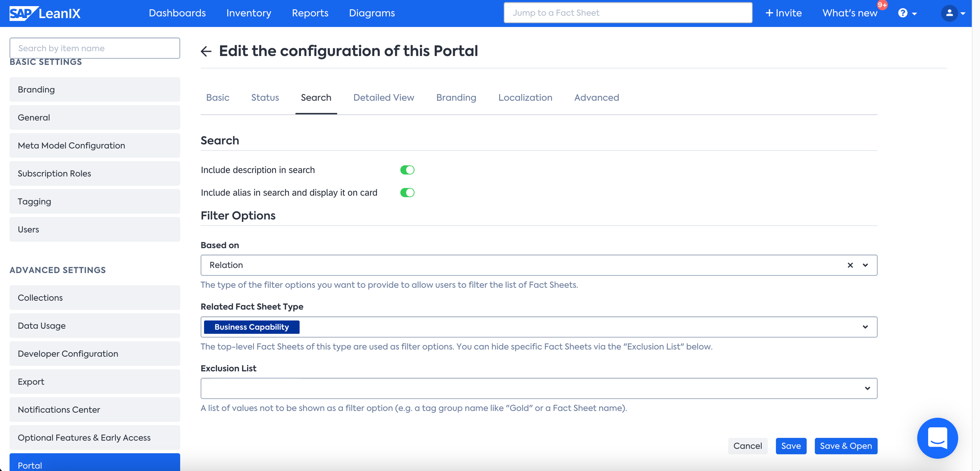Expand the Based on dropdown
Image resolution: width=980 pixels, height=471 pixels.
pyautogui.click(x=865, y=265)
